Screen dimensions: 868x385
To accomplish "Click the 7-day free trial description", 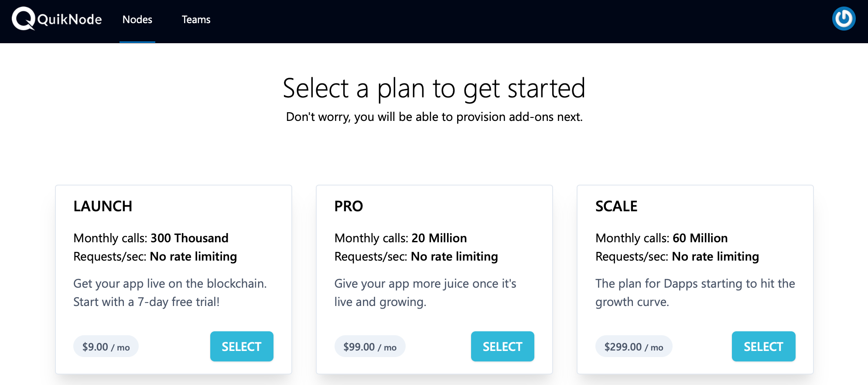I will click(x=170, y=292).
